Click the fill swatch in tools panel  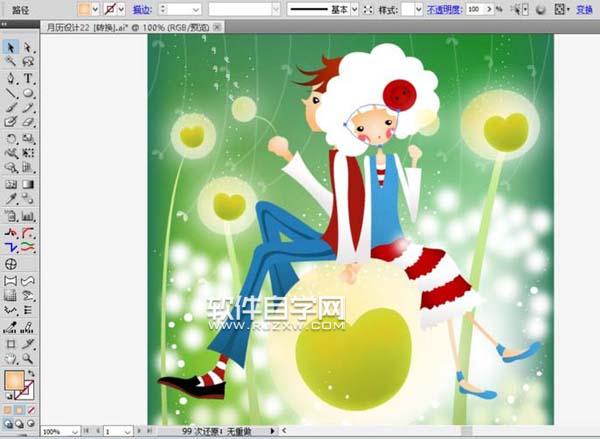tap(14, 380)
